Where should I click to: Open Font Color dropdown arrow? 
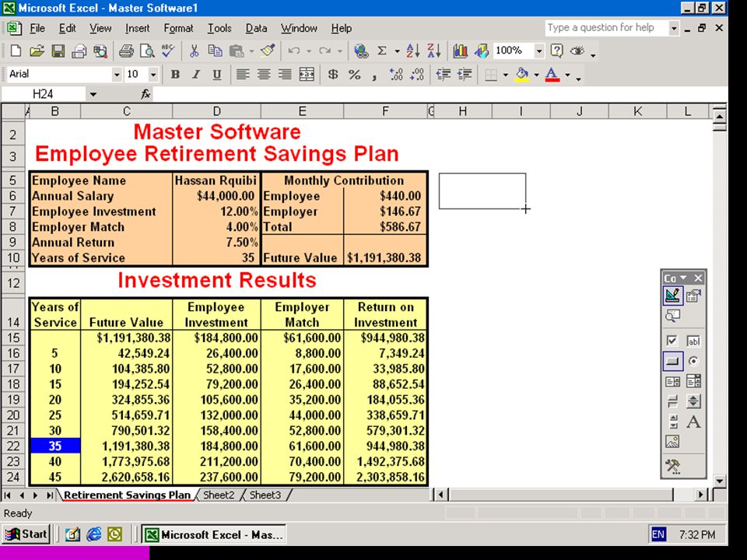coord(567,75)
